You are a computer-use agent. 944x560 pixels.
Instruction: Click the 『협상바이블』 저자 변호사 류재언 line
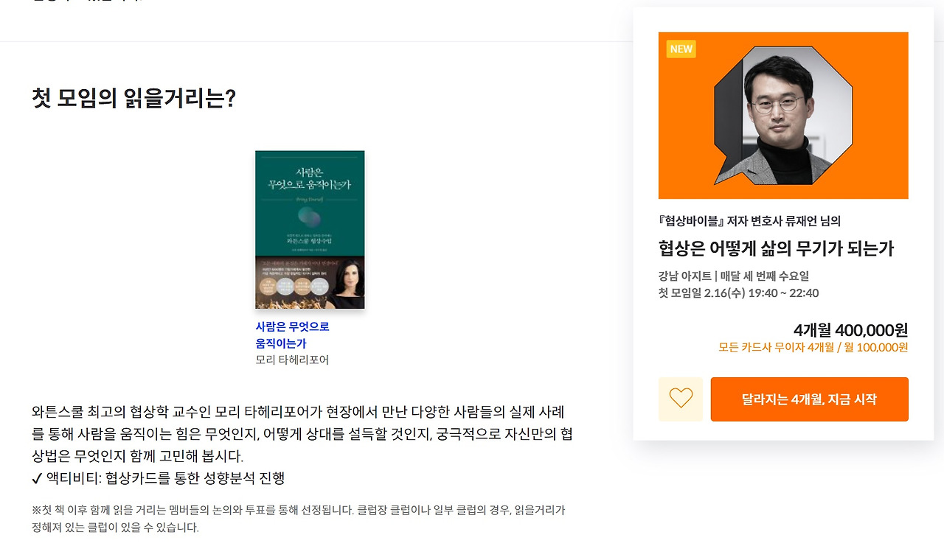(x=749, y=221)
